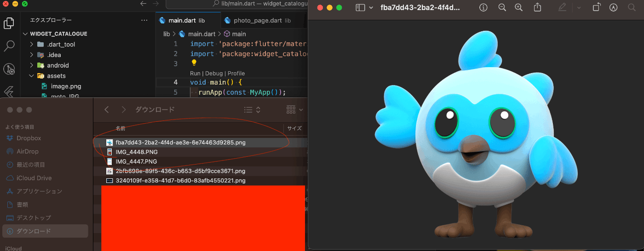Zoom out the image in Preview

point(502,7)
